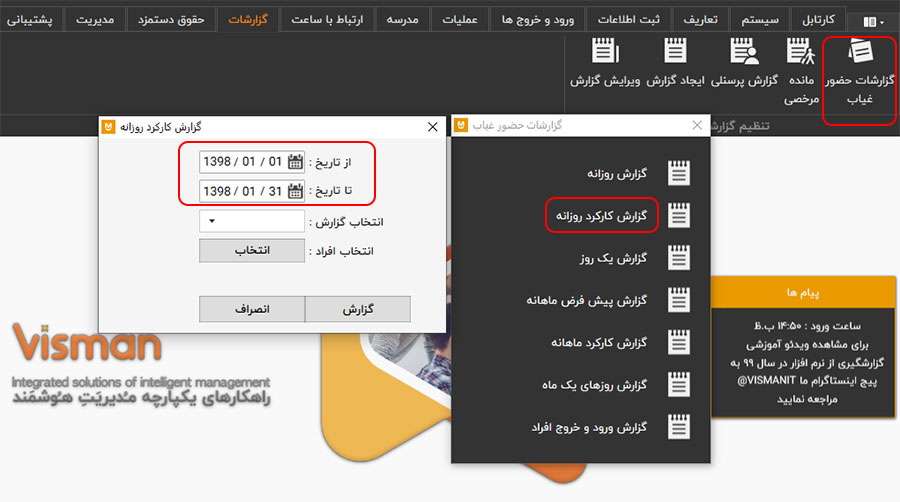Click the icon beside گزارش یک روز

[679, 258]
